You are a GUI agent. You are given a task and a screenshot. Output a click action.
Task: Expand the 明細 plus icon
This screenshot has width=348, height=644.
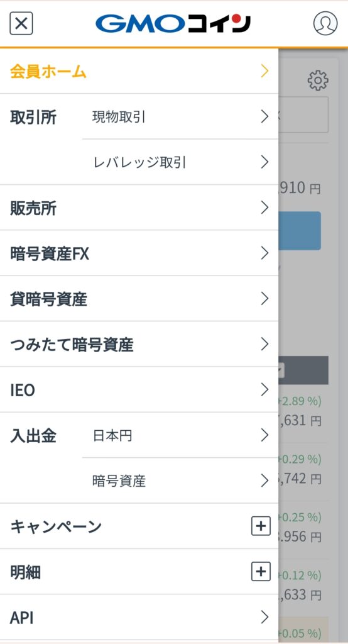(261, 572)
